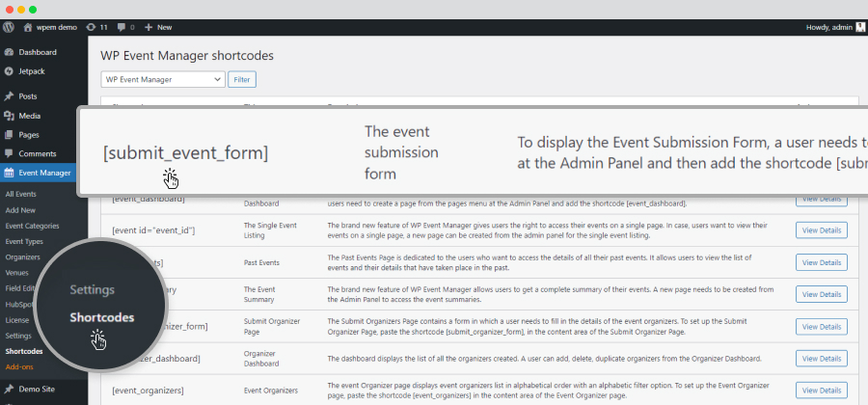Click the New content plus button
Viewport: 868px width, 405px height.
pyautogui.click(x=158, y=27)
